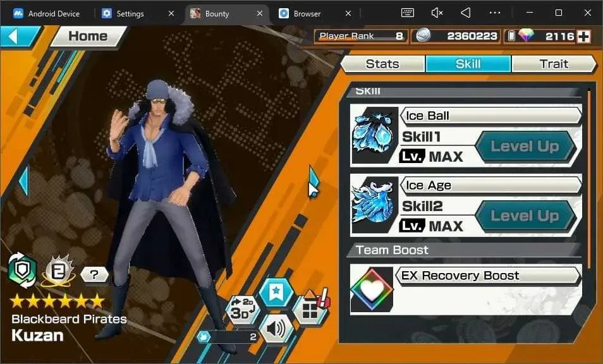Level Up the Ice Age skill
Viewport: 603px width, 364px height.
click(525, 216)
